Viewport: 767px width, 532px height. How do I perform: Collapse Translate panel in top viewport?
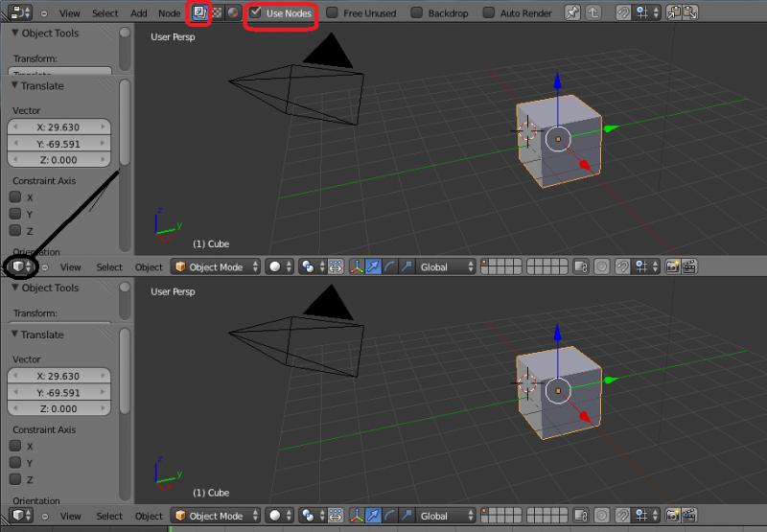tap(14, 85)
